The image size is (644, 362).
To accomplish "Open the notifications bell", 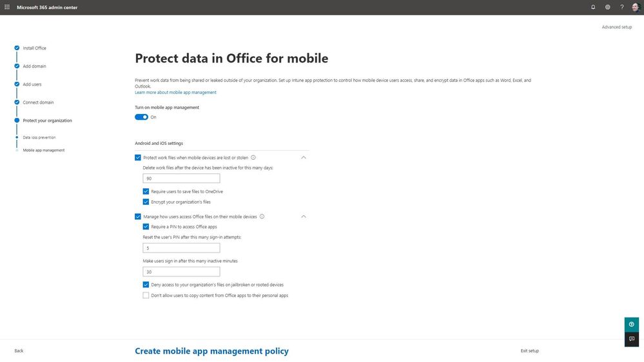I will coord(593,7).
